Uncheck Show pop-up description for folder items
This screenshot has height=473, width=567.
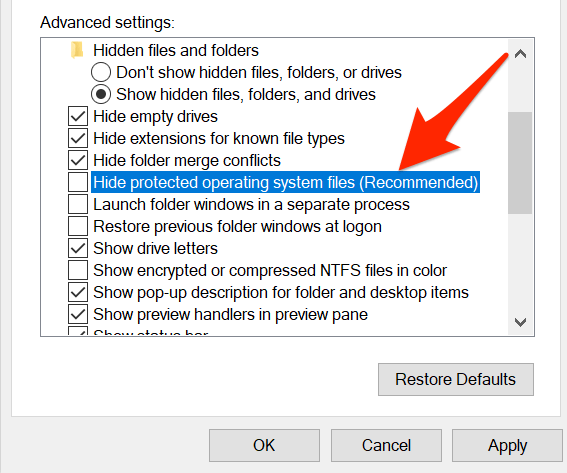pos(78,292)
